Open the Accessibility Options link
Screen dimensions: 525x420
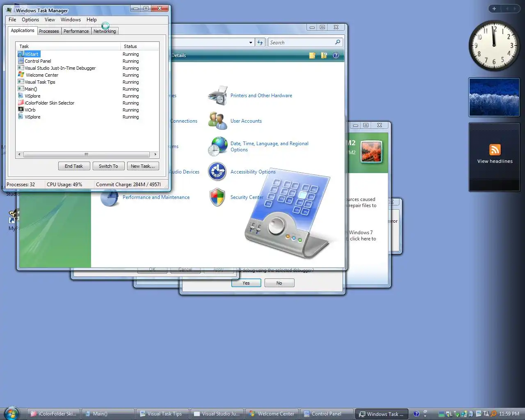[253, 172]
